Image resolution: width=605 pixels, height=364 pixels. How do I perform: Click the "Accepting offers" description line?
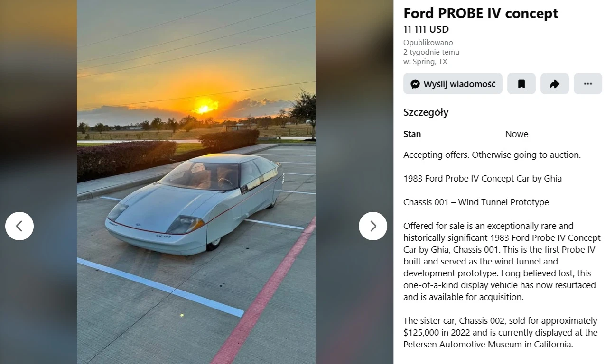pos(492,155)
